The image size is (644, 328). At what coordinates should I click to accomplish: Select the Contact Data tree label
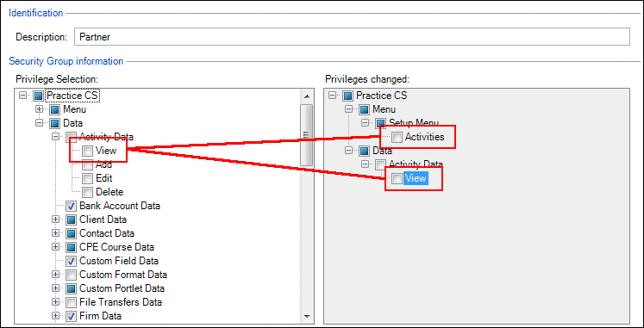(x=107, y=233)
